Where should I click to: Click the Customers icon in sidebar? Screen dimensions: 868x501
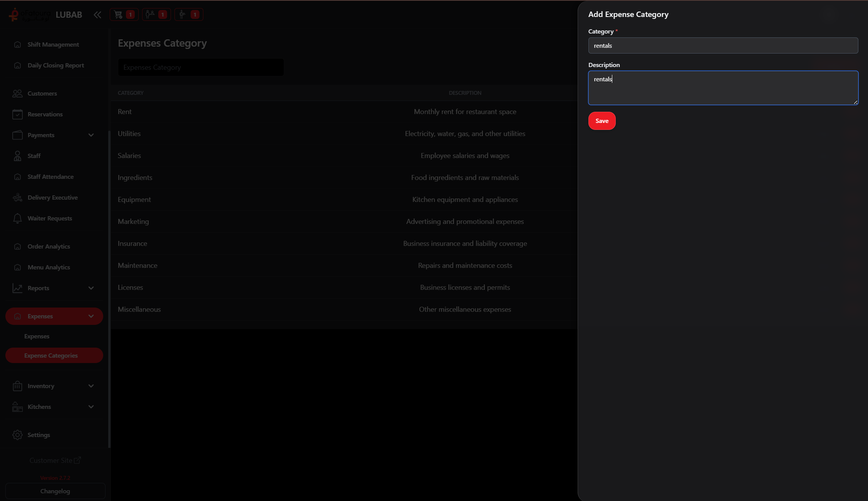point(17,94)
